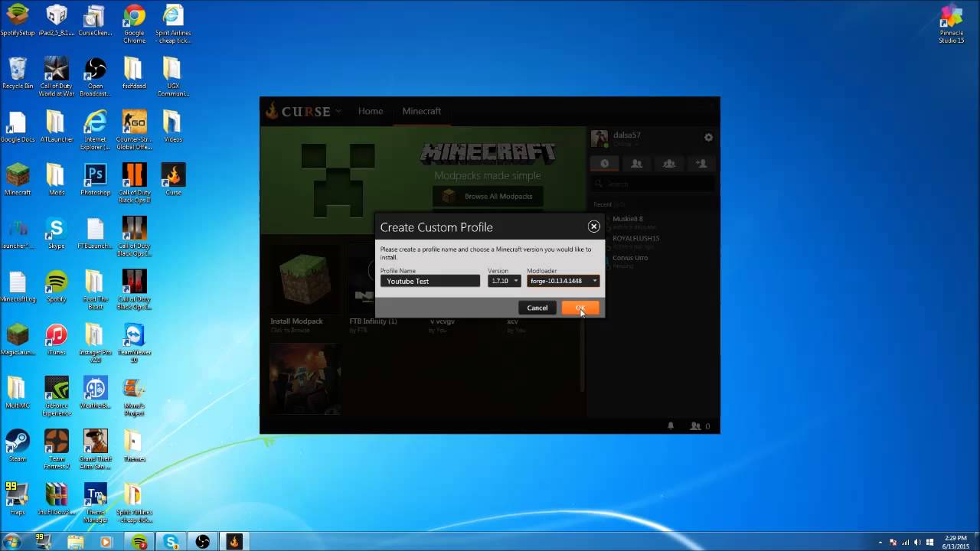The image size is (980, 551).
Task: Open the Fraps desktop shortcut
Action: click(17, 499)
